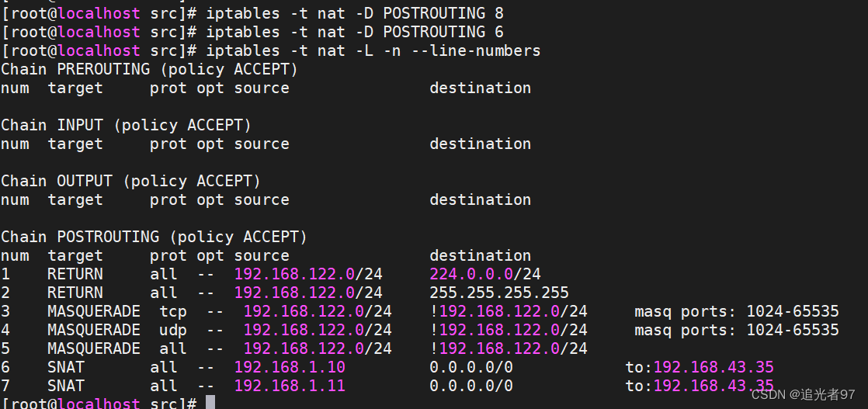Click source IP 192.168.1.11

[290, 386]
